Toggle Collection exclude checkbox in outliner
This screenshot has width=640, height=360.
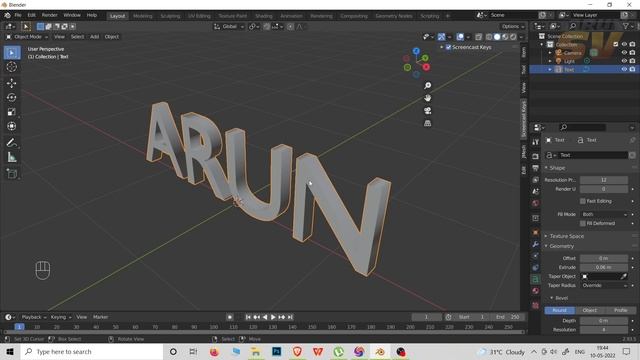[616, 44]
